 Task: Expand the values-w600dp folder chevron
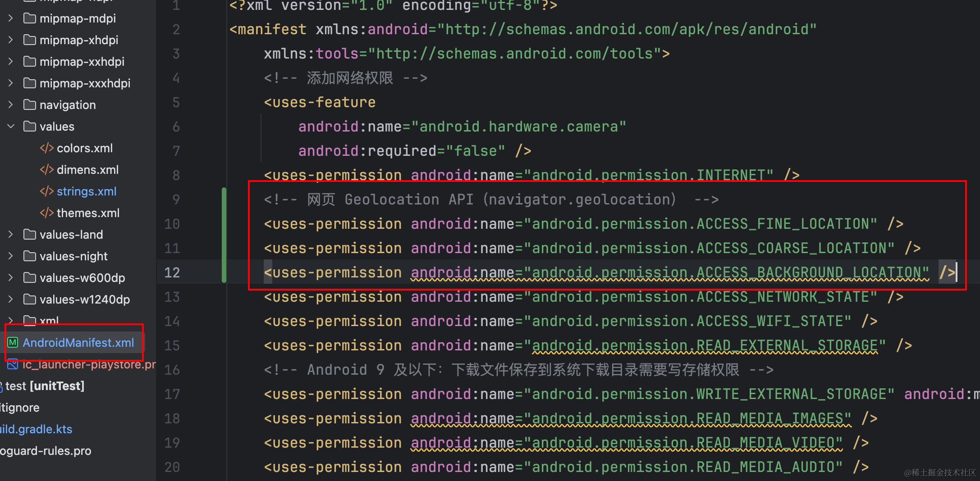tap(11, 278)
